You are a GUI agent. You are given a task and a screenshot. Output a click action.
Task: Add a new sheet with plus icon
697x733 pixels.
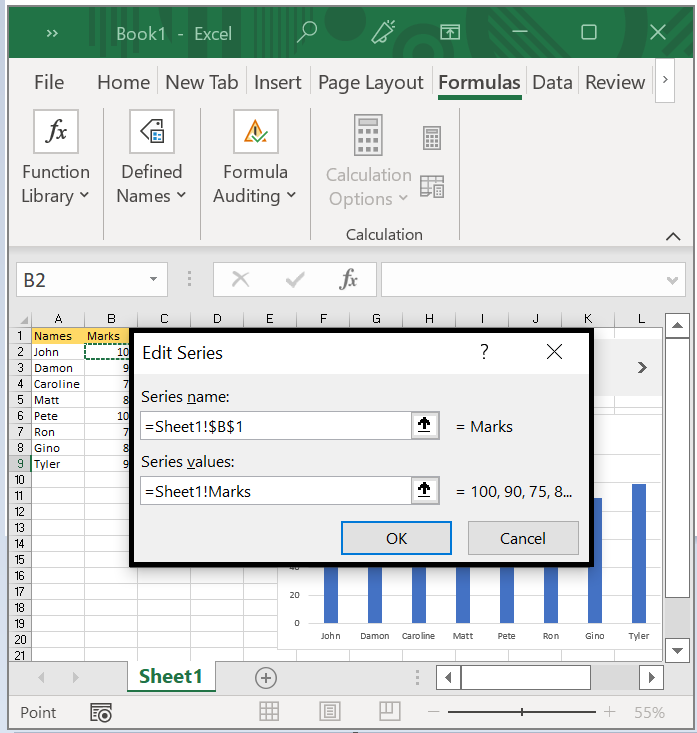coord(266,678)
